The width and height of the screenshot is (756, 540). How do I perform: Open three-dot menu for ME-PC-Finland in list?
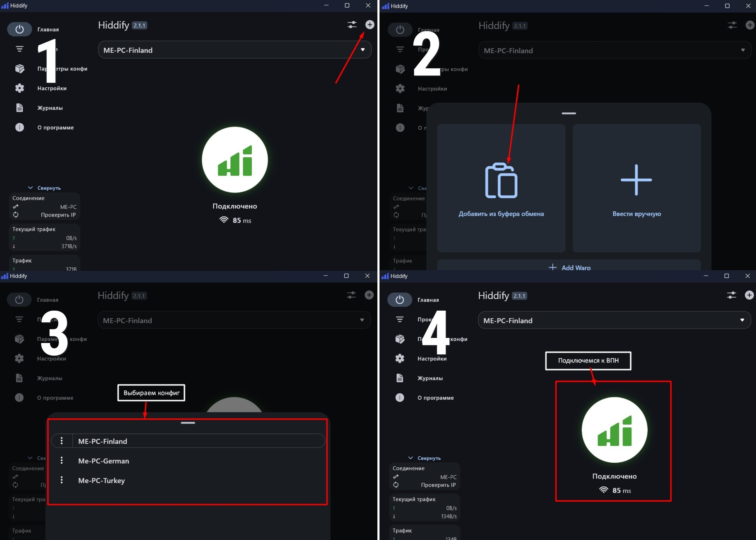pos(61,441)
